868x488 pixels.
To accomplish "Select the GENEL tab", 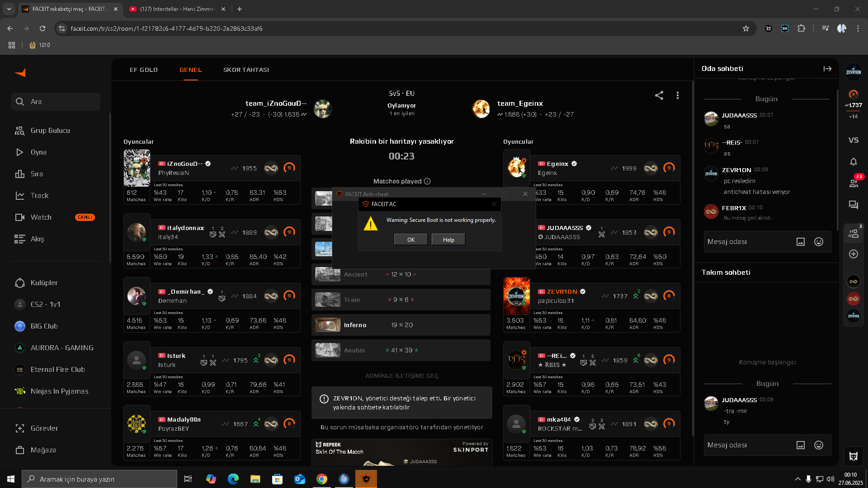I will pyautogui.click(x=191, y=70).
